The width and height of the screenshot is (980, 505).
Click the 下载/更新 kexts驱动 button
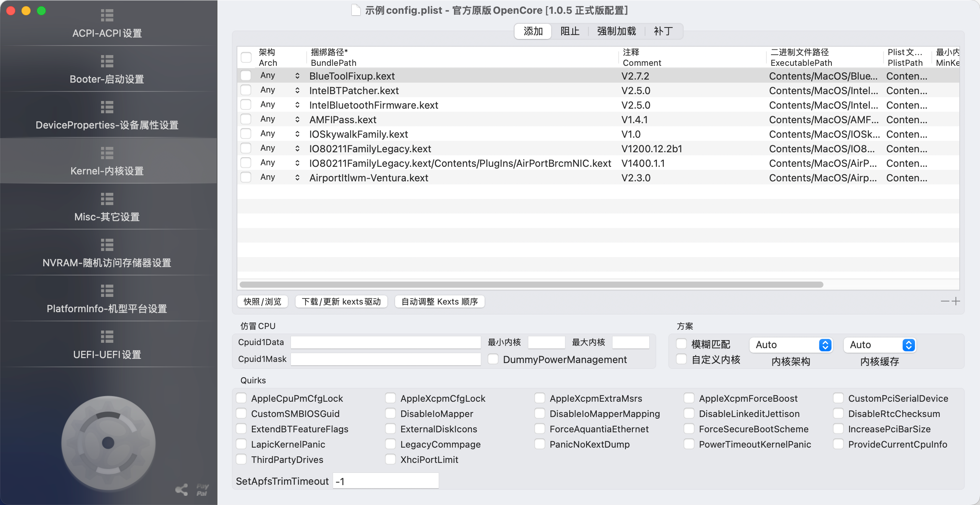click(341, 301)
